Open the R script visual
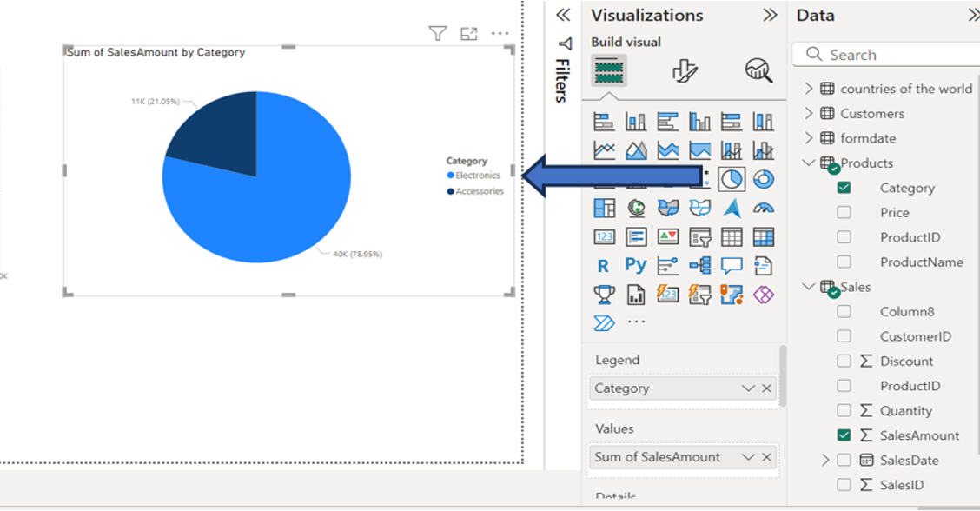The image size is (980, 511). click(604, 265)
